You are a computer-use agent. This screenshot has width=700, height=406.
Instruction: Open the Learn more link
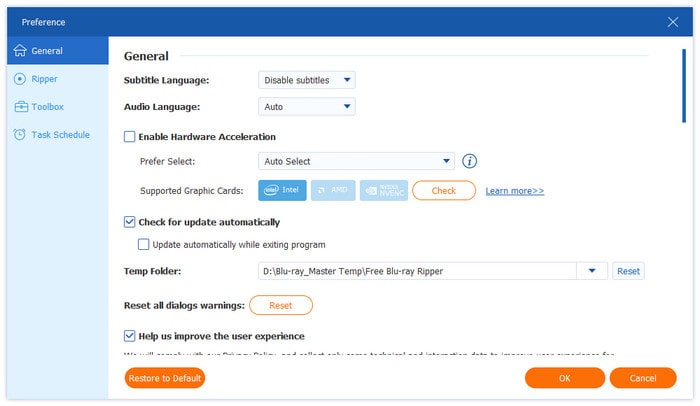[514, 191]
